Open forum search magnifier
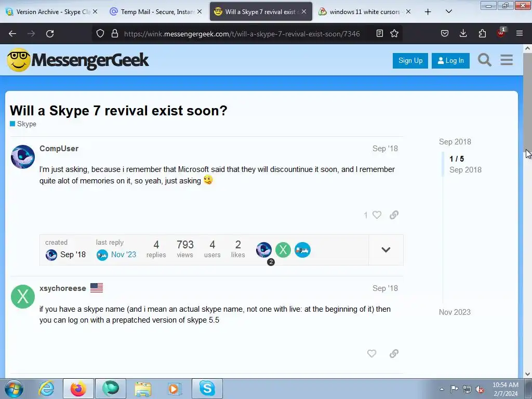The image size is (532, 399). pyautogui.click(x=485, y=60)
